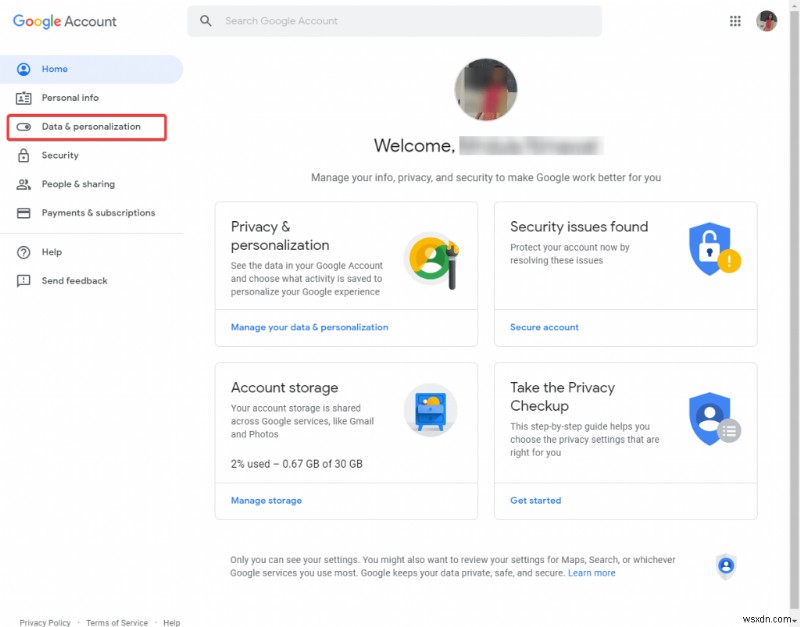Click your profile picture at top right

[766, 20]
